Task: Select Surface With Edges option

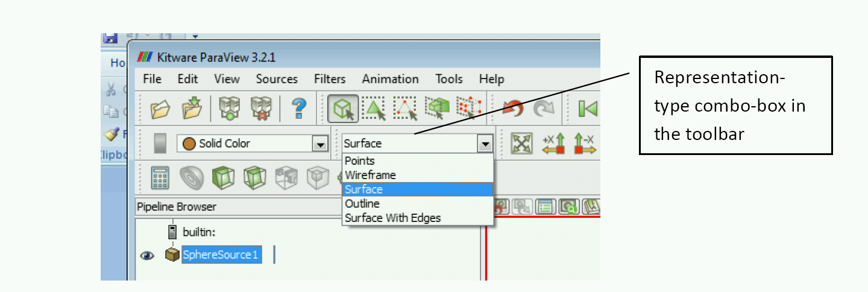Action: point(392,218)
